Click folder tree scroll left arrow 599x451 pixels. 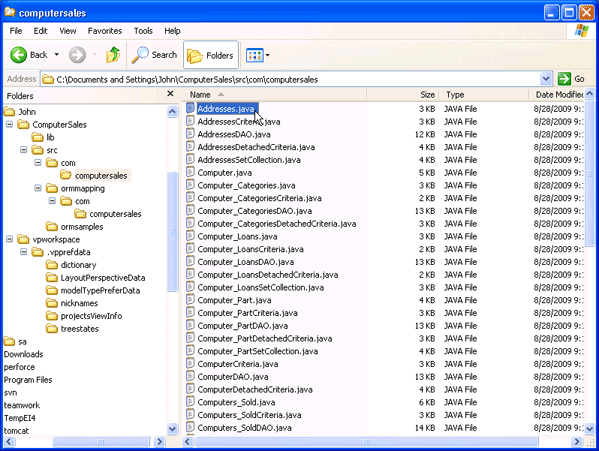coord(9,442)
